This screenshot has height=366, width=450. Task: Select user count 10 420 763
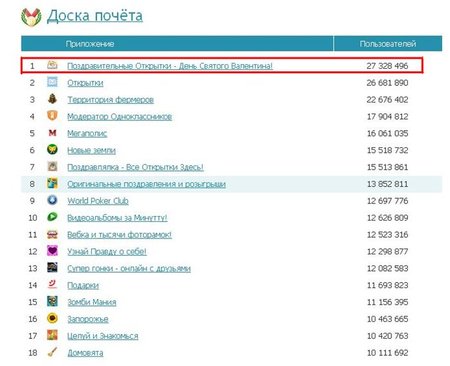[387, 336]
